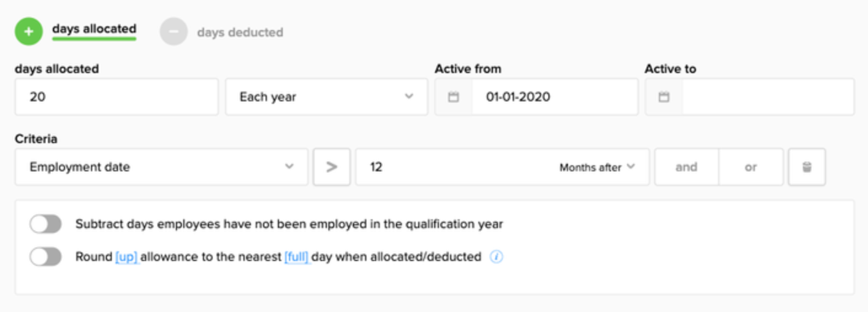
Task: Click the 'and' criteria button
Action: point(686,167)
